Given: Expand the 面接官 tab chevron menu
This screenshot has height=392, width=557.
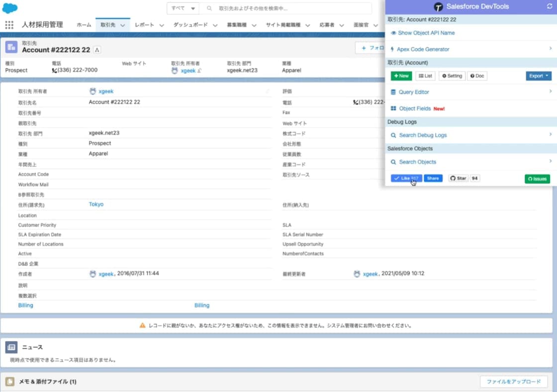Looking at the screenshot, I should [x=375, y=25].
